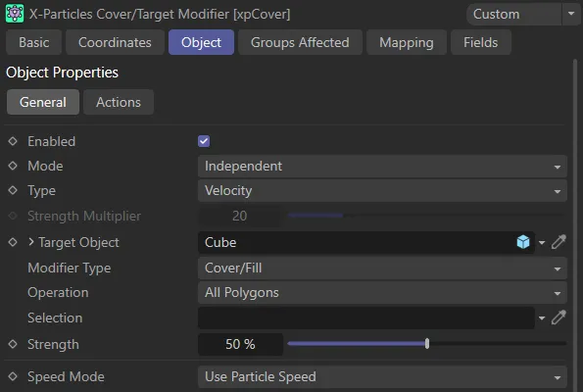The image size is (583, 392).
Task: Open Speed Mode dropdown
Action: [382, 376]
